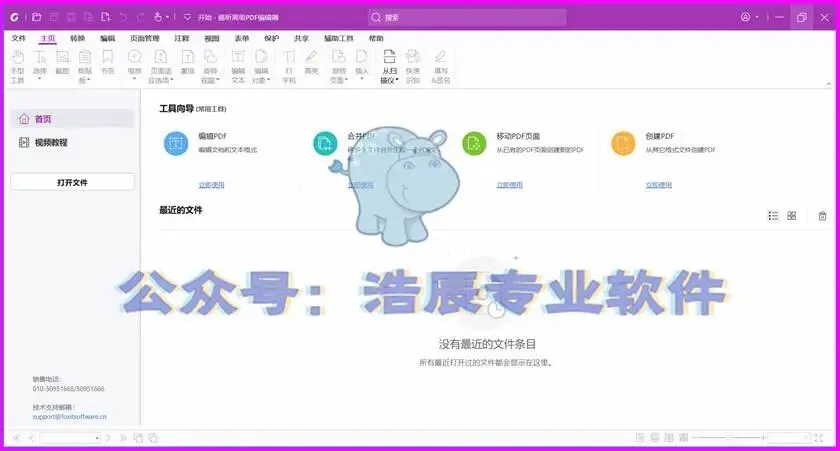The width and height of the screenshot is (840, 451).
Task: Click the Create PDF (创建PDF) wizard icon
Action: (x=623, y=144)
